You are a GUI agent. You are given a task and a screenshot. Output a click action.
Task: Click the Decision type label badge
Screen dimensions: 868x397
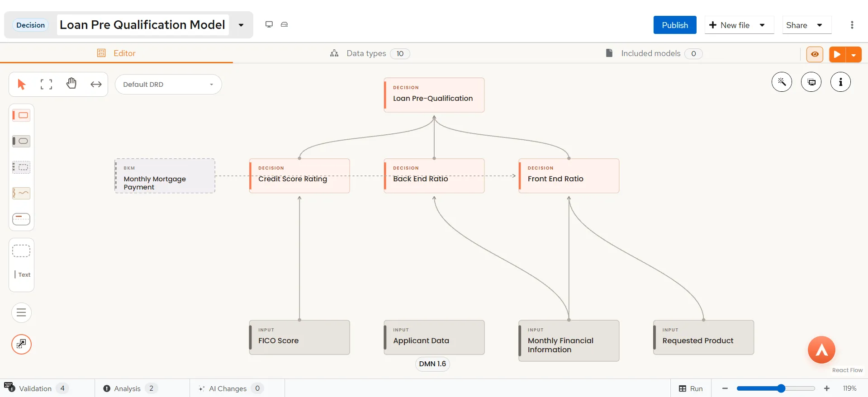[30, 25]
